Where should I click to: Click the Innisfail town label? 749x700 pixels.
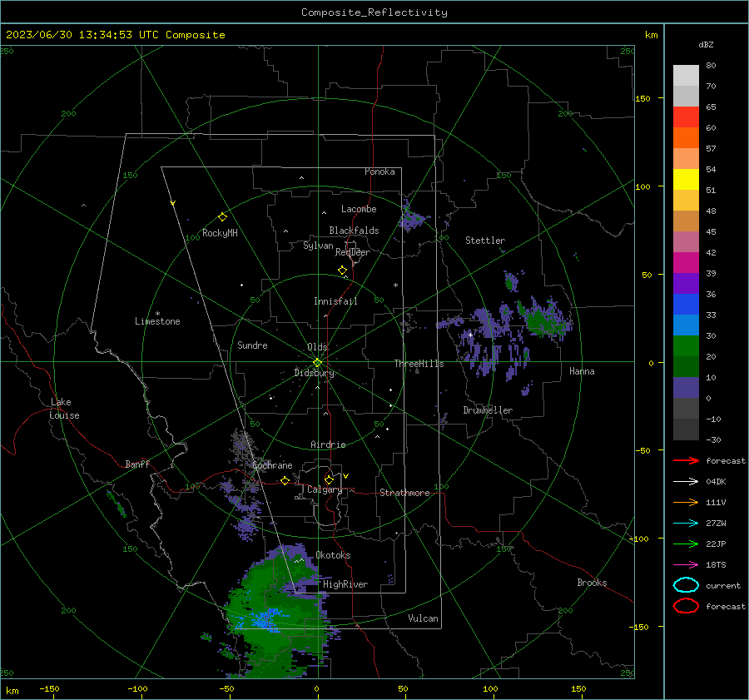[x=335, y=301]
